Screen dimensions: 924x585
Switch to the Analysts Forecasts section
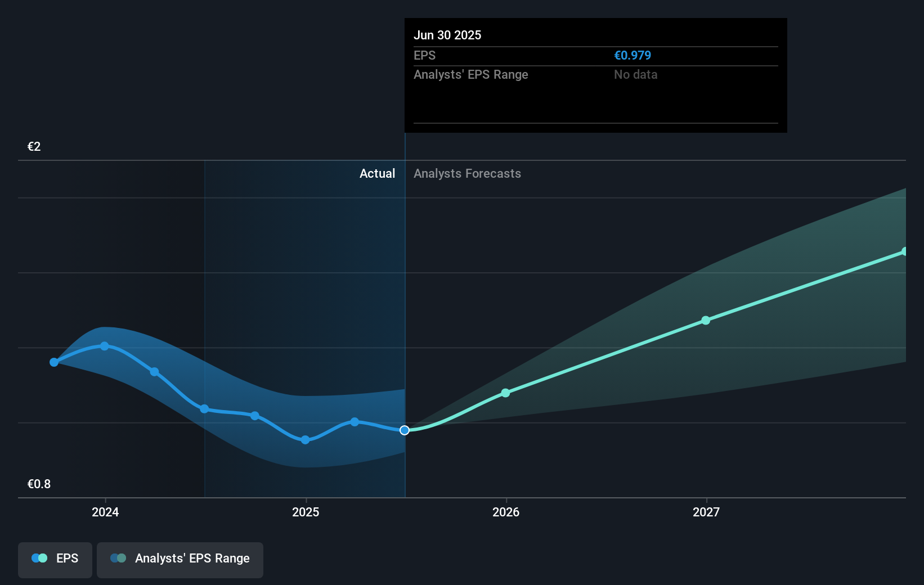(x=467, y=173)
